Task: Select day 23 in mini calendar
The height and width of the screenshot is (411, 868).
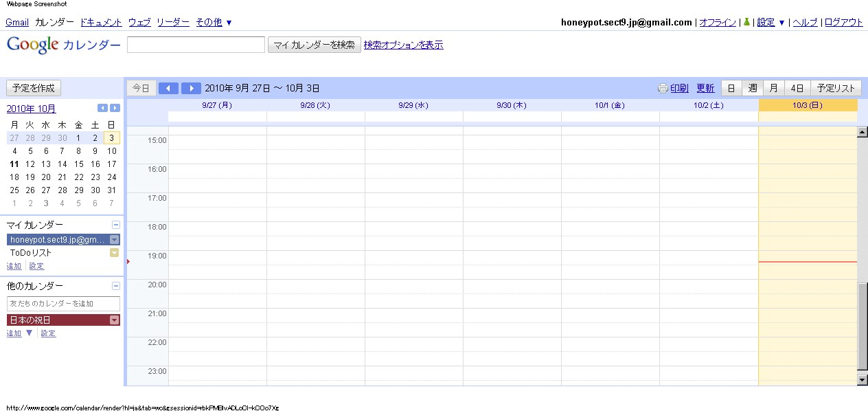Action: pos(95,177)
